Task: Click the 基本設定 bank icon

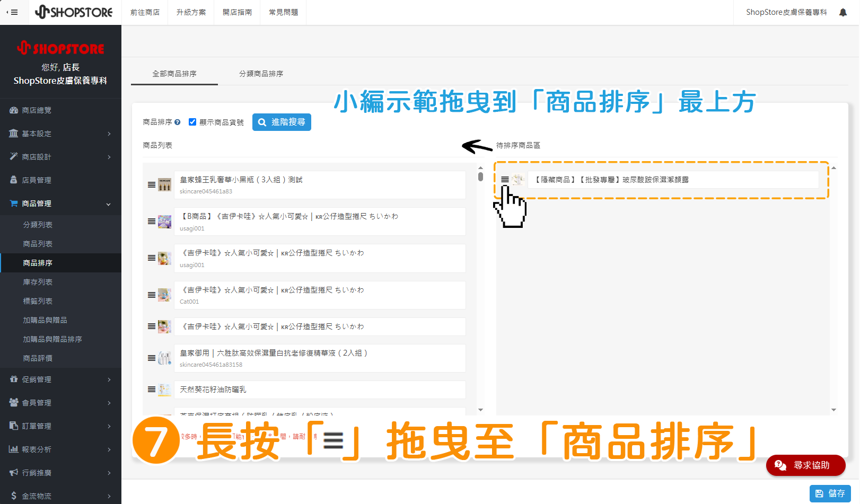Action: point(14,134)
